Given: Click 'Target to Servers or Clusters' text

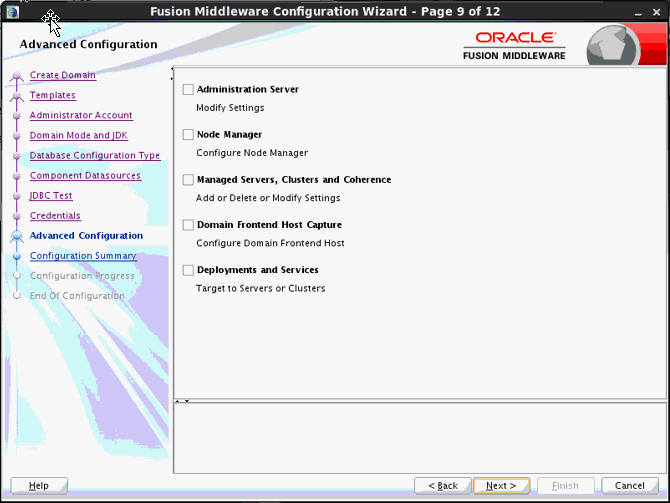Looking at the screenshot, I should (x=260, y=288).
